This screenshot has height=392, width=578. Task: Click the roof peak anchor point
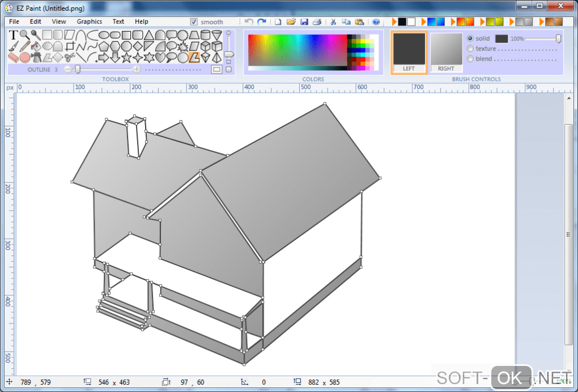[x=325, y=104]
